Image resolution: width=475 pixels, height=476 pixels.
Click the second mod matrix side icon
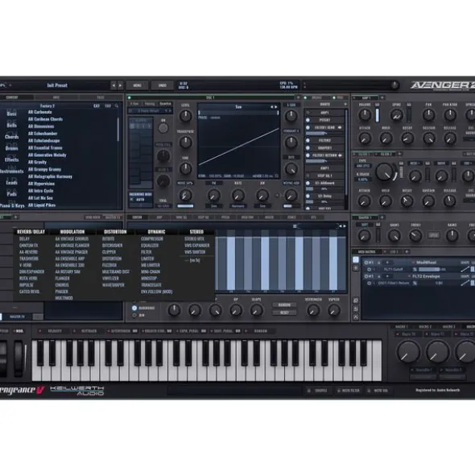pos(356,268)
